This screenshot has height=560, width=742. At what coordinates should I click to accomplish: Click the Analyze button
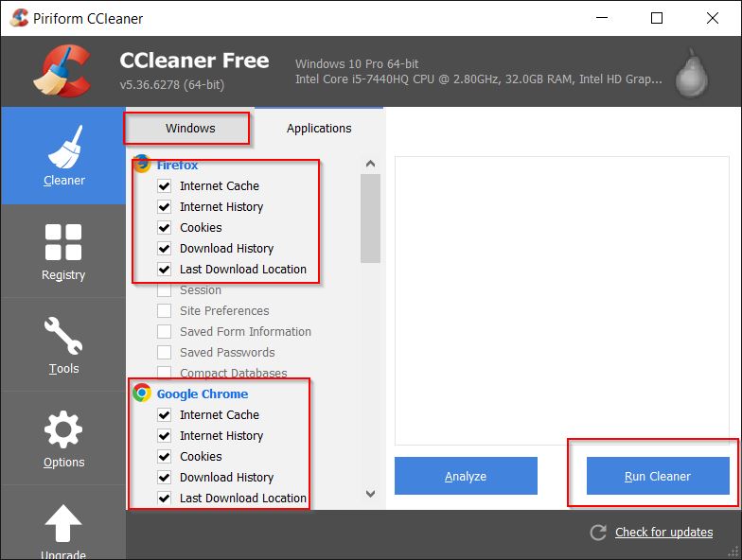(x=466, y=476)
